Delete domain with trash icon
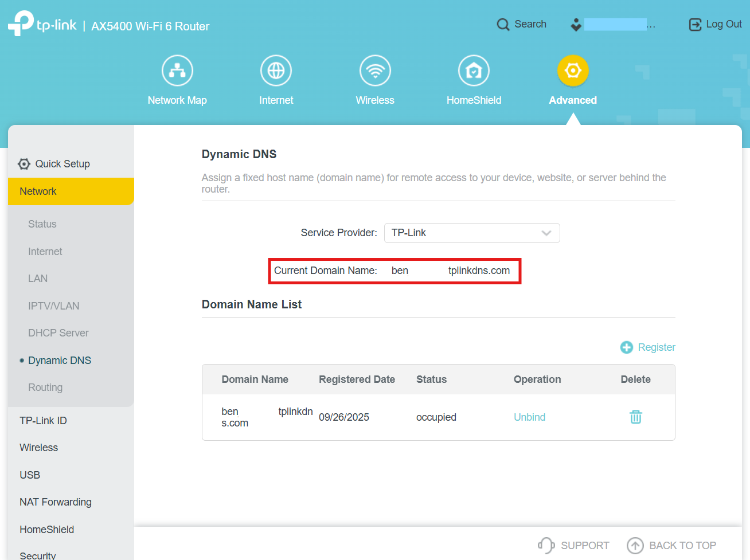 click(635, 417)
